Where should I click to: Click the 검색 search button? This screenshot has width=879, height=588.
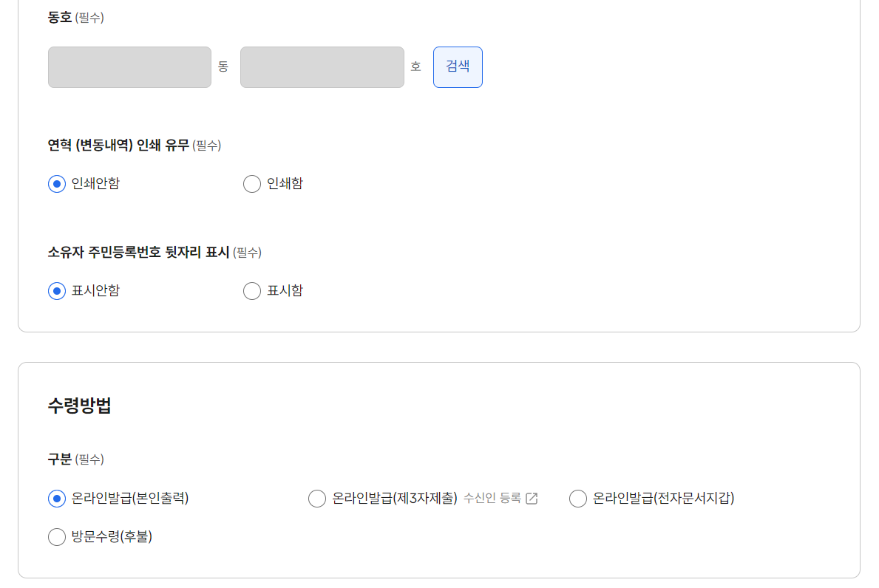(x=457, y=66)
